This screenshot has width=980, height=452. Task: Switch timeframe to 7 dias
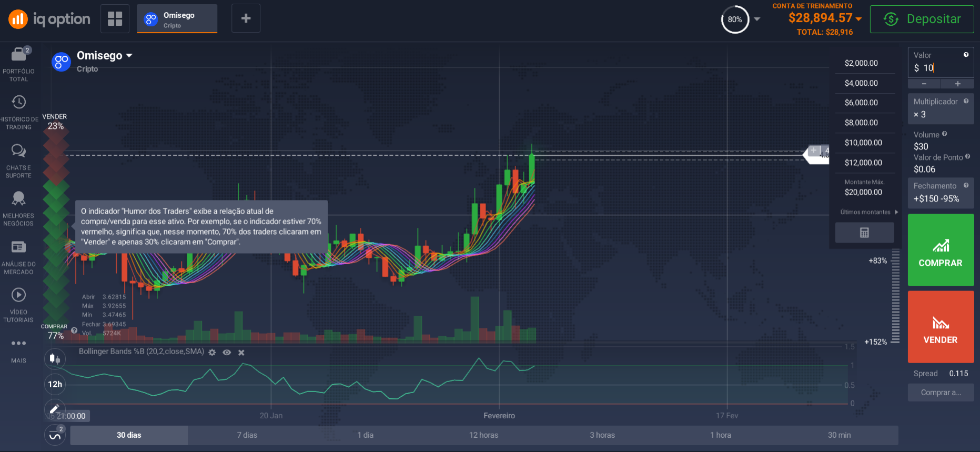coord(247,435)
